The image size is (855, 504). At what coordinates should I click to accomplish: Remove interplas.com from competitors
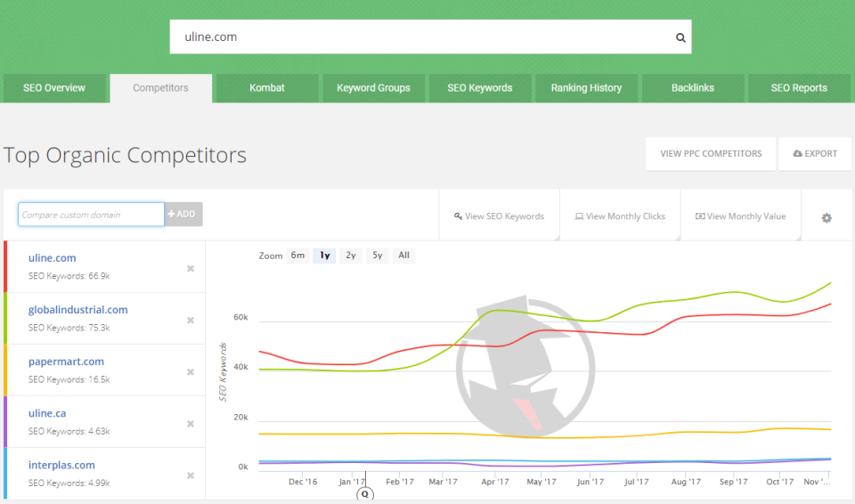click(191, 476)
